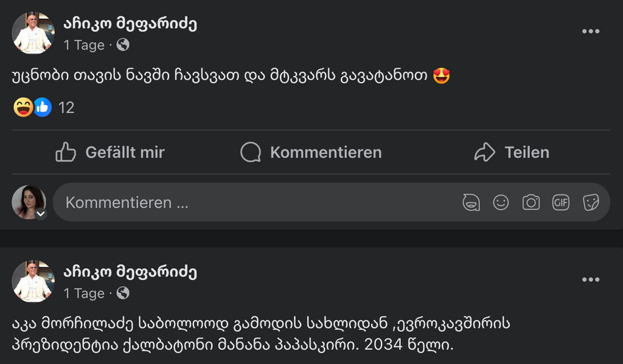Insert a GIF into the comment
623x364 pixels.
tap(560, 202)
